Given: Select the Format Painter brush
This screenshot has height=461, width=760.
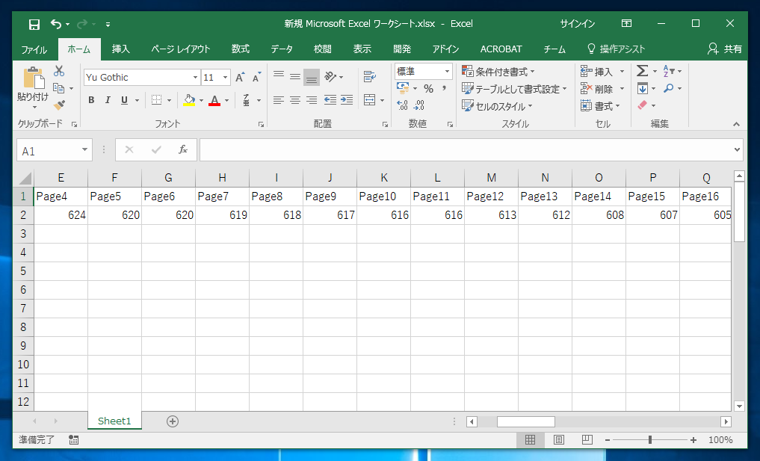Looking at the screenshot, I should point(59,105).
